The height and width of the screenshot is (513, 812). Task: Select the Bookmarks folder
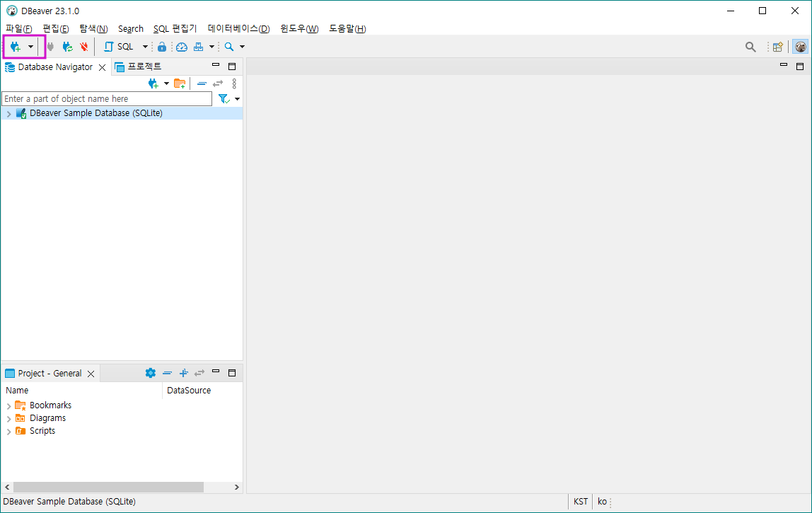point(50,405)
